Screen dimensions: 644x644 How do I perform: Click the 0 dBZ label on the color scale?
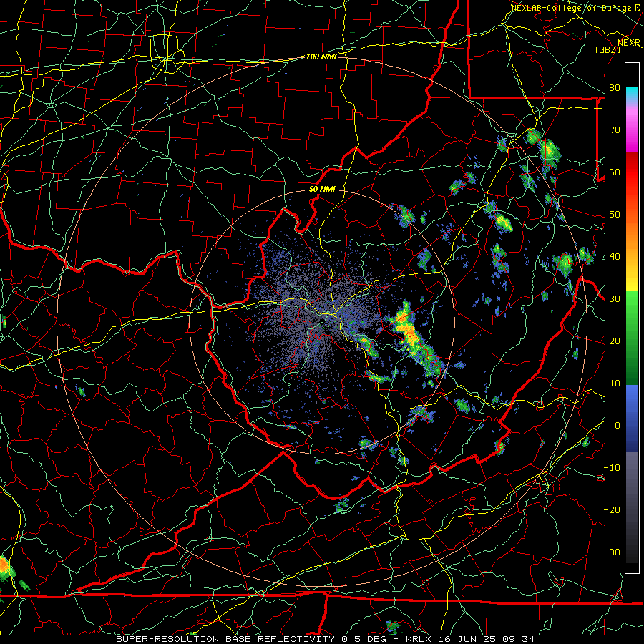tap(618, 426)
